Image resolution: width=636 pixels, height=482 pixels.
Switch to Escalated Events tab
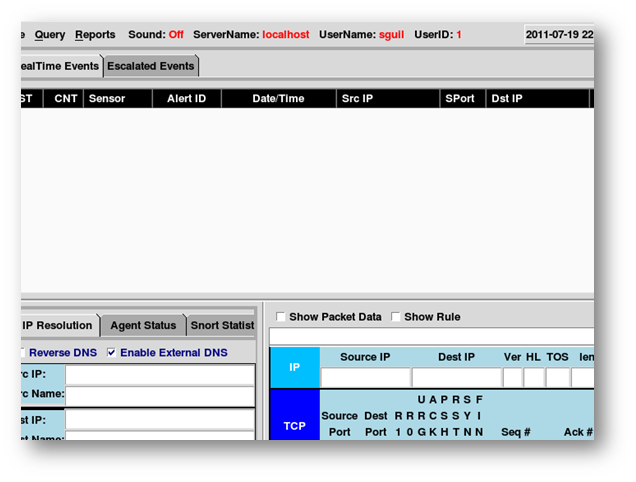click(x=151, y=66)
